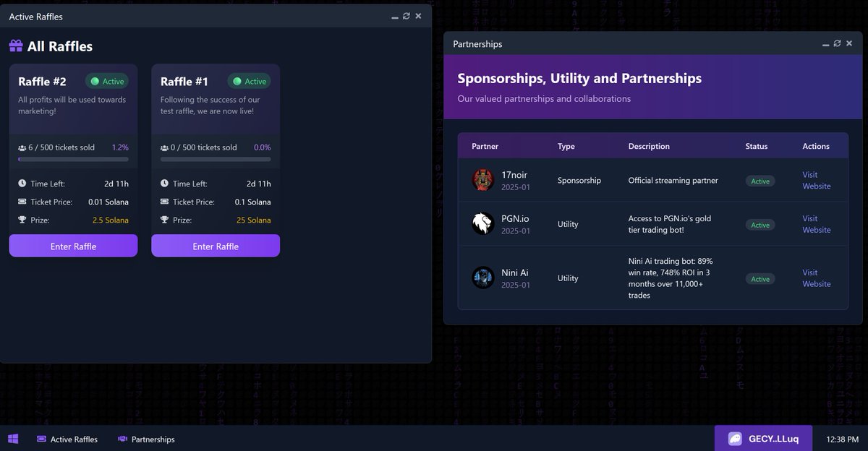Click the PGN.io partner name
The height and width of the screenshot is (451, 868).
pyautogui.click(x=516, y=218)
